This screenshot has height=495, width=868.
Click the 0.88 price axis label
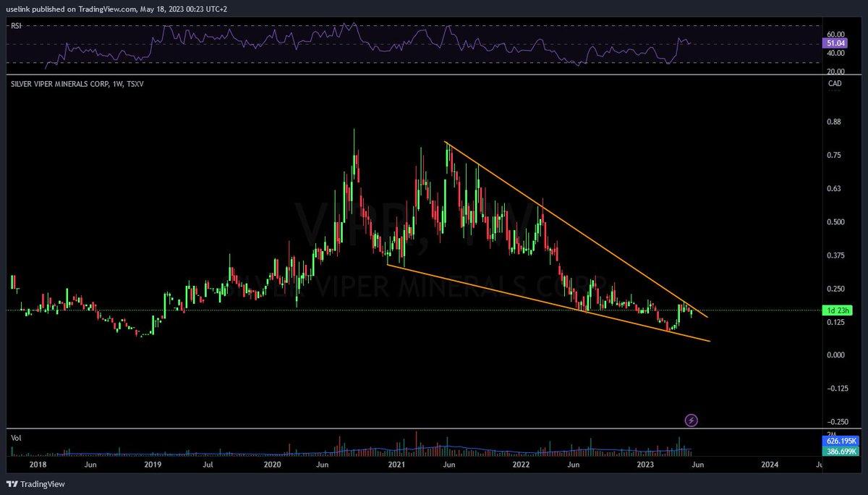835,122
